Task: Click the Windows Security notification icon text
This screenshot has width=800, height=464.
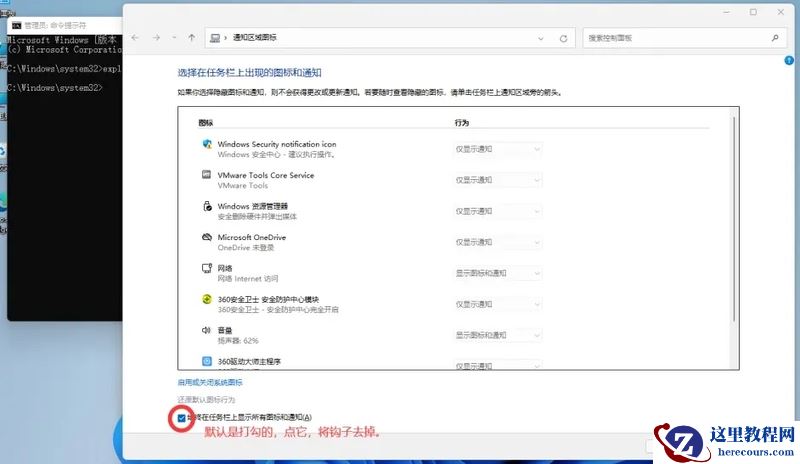Action: click(x=277, y=144)
